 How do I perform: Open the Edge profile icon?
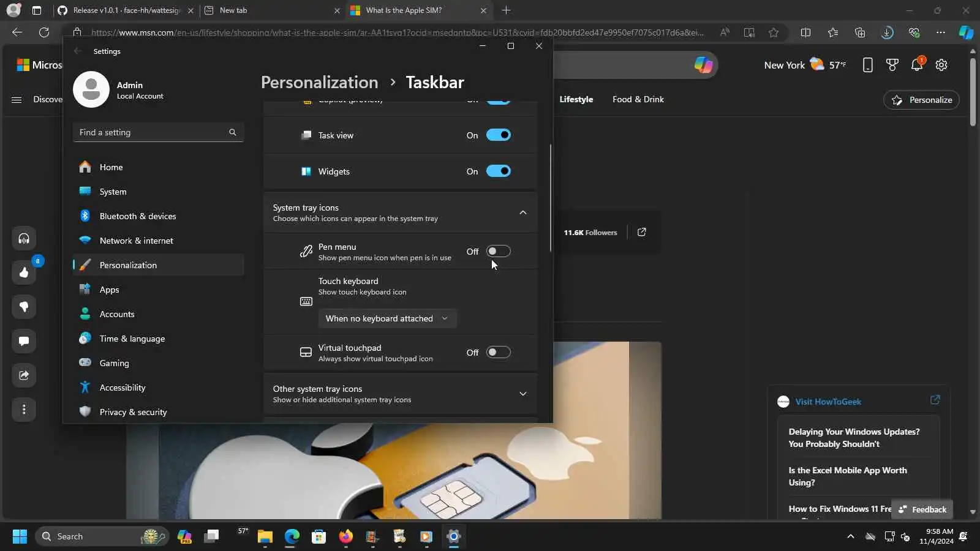coord(13,10)
